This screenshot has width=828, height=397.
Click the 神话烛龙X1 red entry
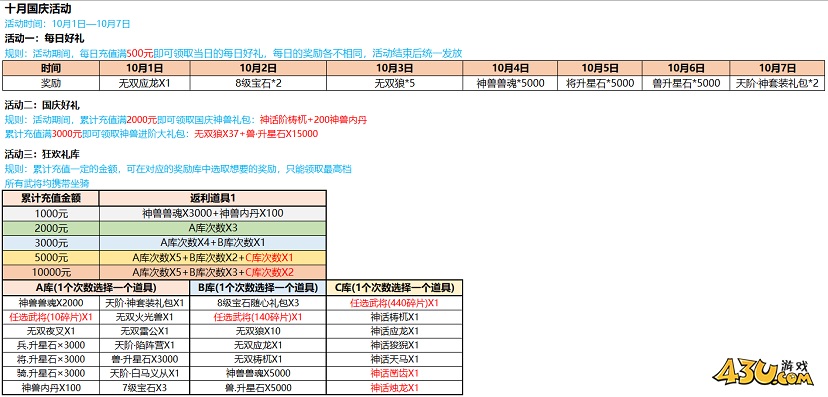point(394,387)
